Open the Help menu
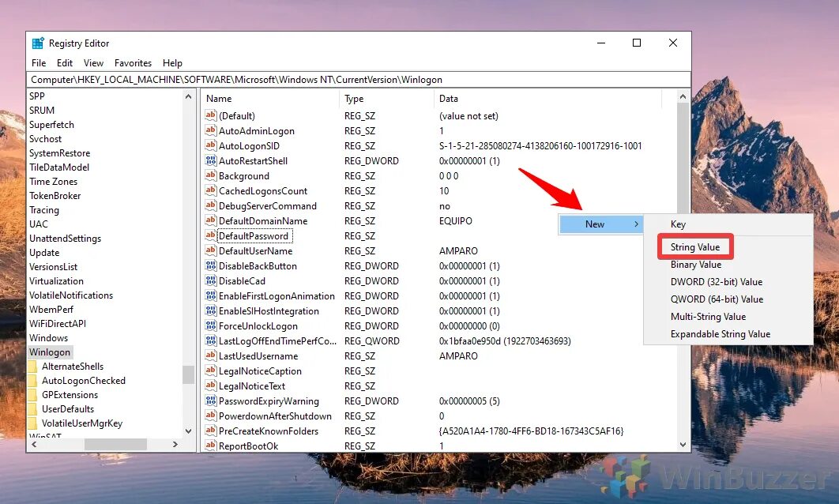 point(172,63)
